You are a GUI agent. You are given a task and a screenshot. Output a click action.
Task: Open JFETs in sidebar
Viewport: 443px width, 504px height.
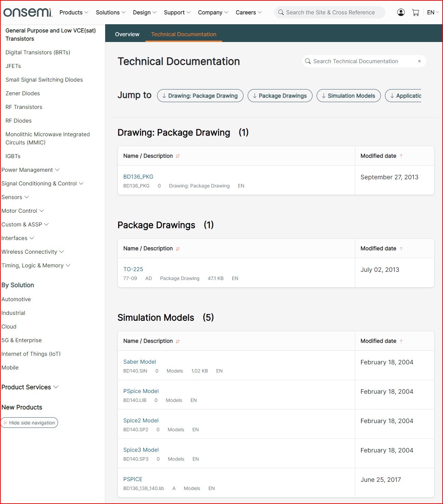[x=13, y=66]
